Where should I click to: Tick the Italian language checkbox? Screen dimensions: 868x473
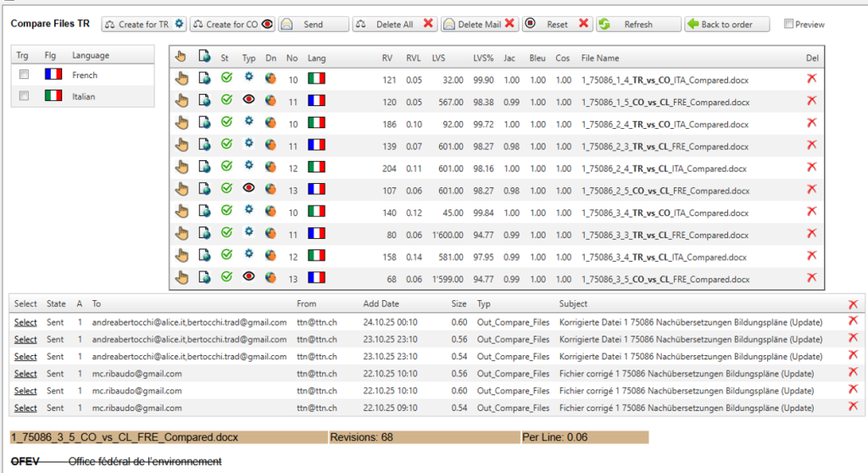click(25, 97)
